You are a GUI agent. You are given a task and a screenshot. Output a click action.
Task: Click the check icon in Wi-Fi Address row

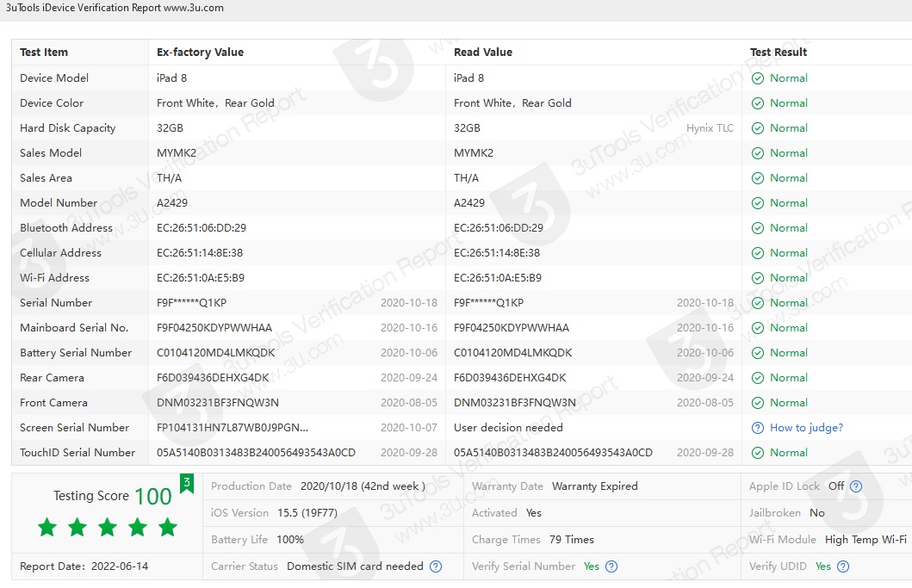pyautogui.click(x=757, y=279)
